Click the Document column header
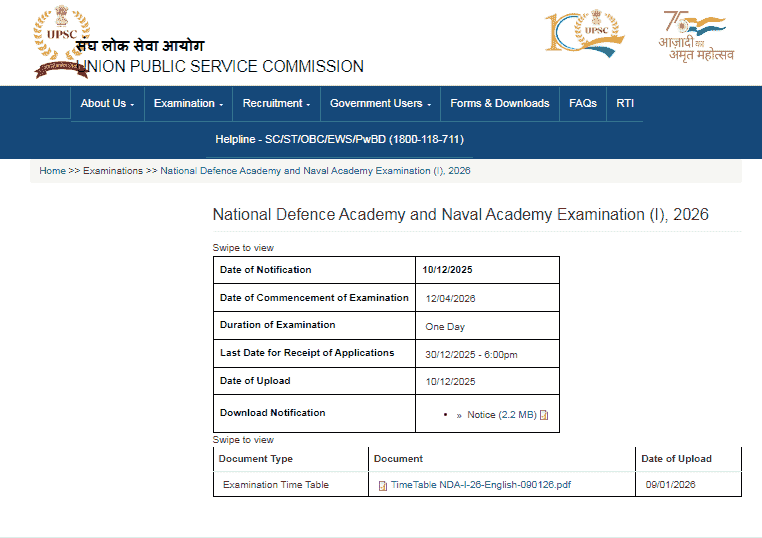 tap(398, 459)
